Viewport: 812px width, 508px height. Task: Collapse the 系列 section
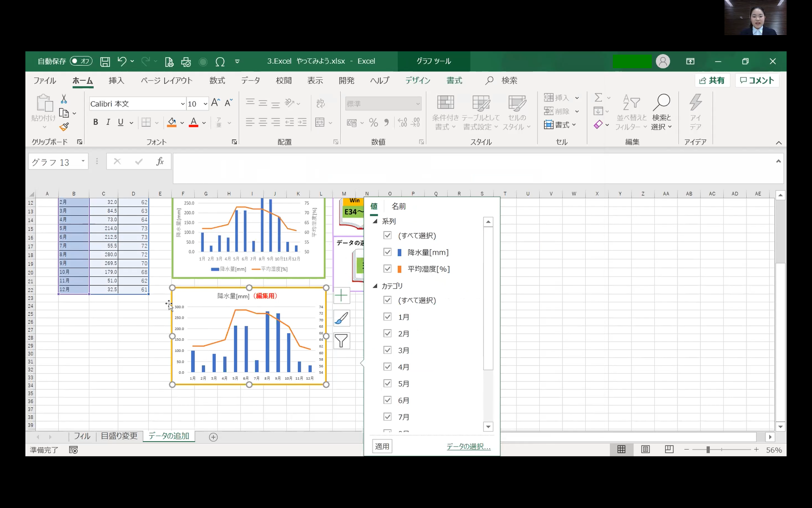pyautogui.click(x=375, y=221)
